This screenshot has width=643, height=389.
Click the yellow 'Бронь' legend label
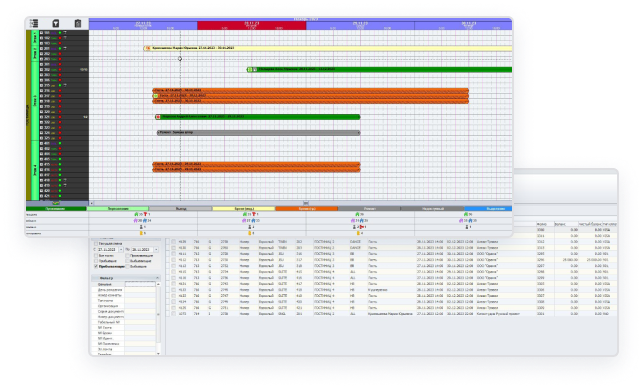pyautogui.click(x=244, y=209)
